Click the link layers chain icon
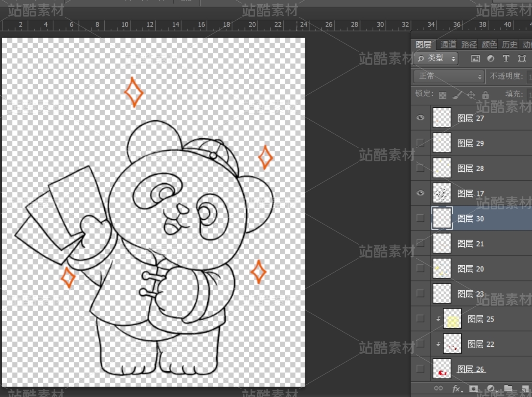The height and width of the screenshot is (397, 532). [x=438, y=388]
